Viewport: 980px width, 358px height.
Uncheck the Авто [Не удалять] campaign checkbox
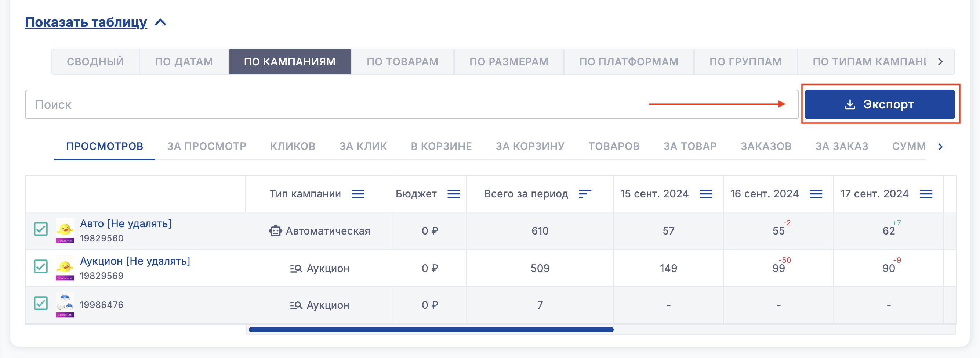point(41,229)
